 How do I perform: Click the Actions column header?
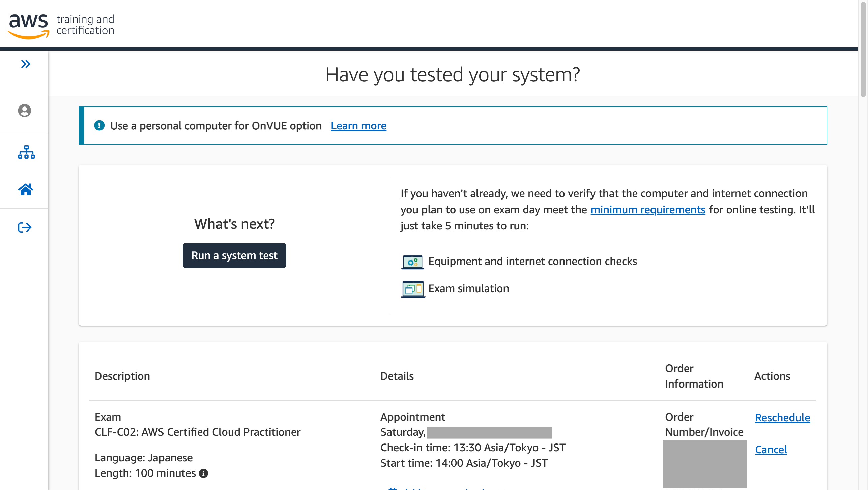click(772, 376)
